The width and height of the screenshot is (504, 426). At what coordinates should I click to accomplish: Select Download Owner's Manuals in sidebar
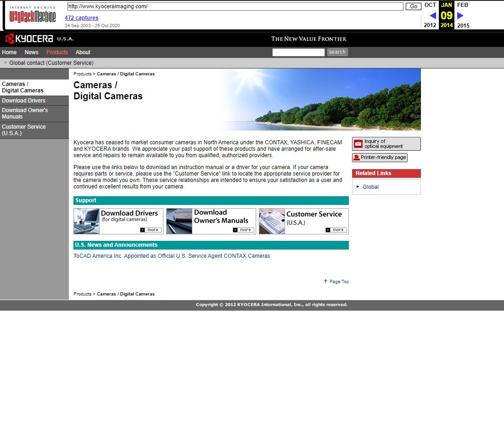[25, 114]
